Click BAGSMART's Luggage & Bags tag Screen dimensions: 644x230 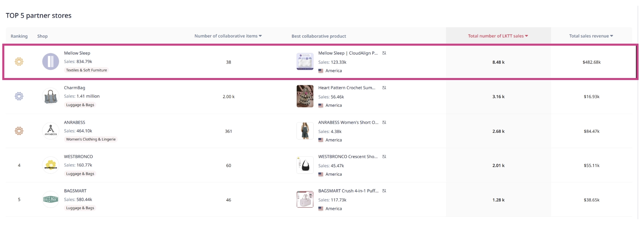coord(80,208)
